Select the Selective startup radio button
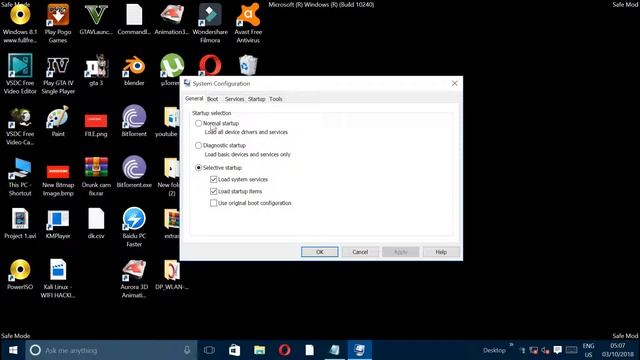Image resolution: width=640 pixels, height=360 pixels. pos(198,168)
